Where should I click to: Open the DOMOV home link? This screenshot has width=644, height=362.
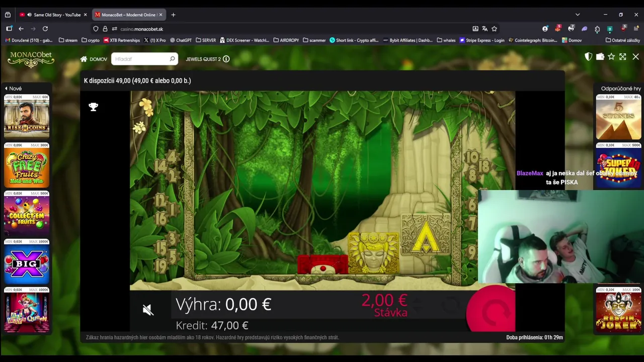(x=94, y=59)
